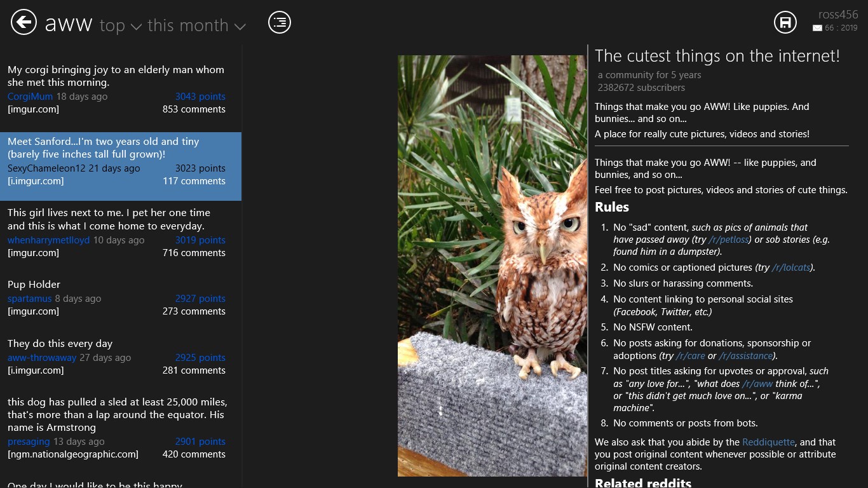Open 'They do this every day' post
The height and width of the screenshot is (488, 868).
60,344
